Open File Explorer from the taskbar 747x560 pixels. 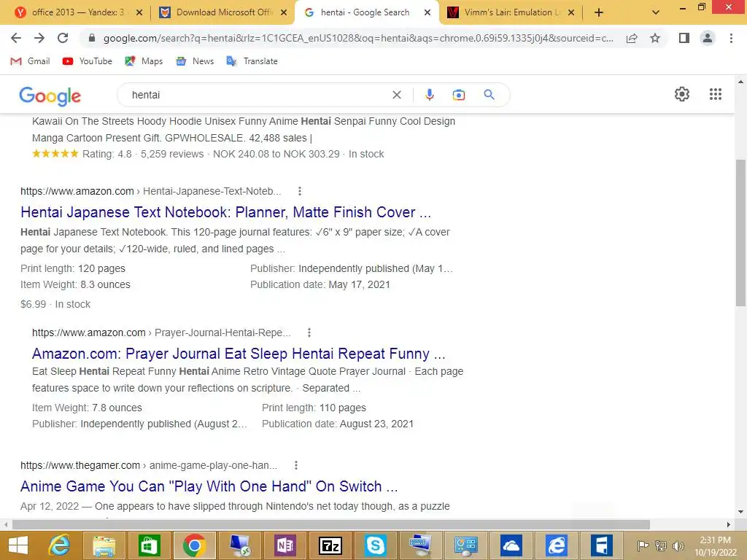click(104, 545)
